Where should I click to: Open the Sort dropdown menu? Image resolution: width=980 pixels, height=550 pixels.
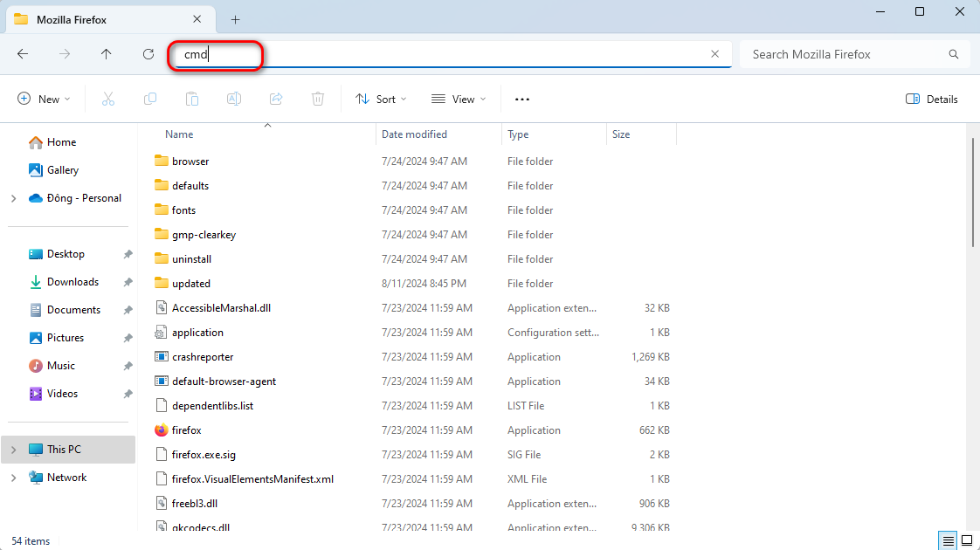(x=381, y=99)
